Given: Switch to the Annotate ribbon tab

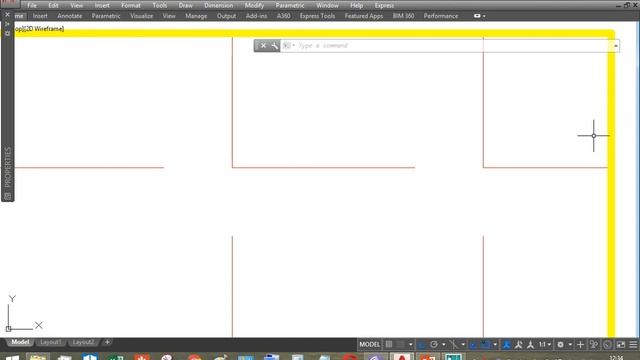Looking at the screenshot, I should 69,16.
